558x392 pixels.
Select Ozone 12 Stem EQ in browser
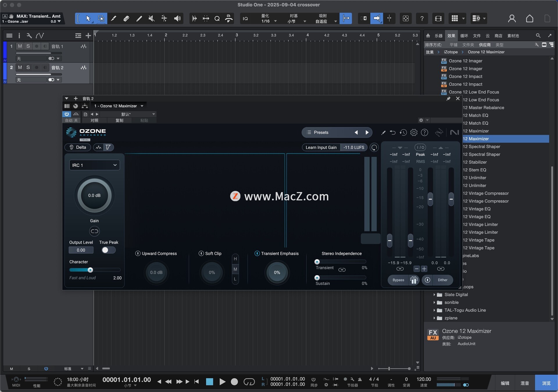tap(475, 170)
